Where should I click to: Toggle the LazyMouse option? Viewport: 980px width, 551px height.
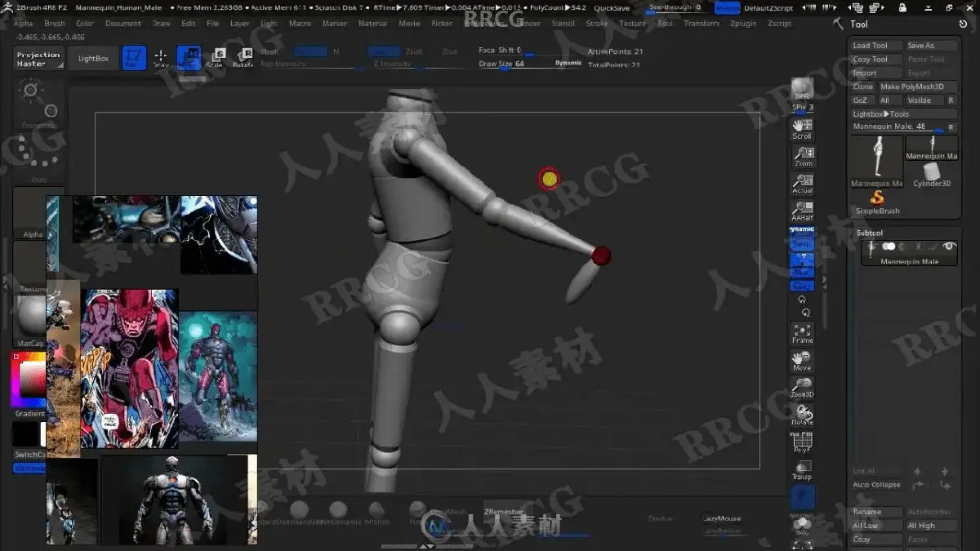pos(722,518)
